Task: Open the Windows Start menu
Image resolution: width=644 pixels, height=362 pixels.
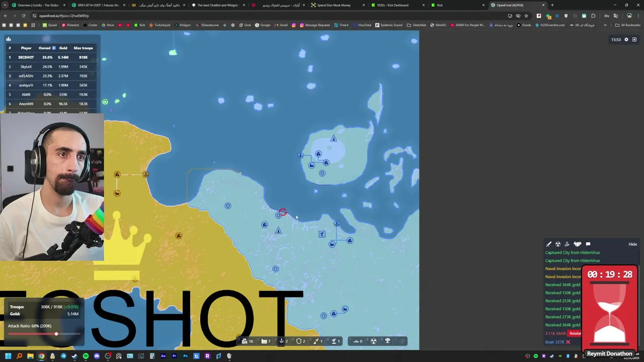Action: [x=8, y=356]
